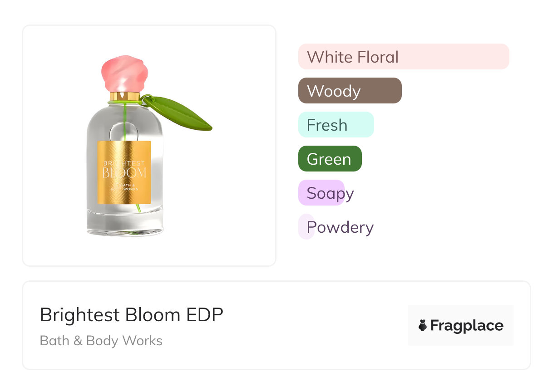Open the Bath & Body Works brand link
This screenshot has height=392, width=553.
(x=101, y=341)
